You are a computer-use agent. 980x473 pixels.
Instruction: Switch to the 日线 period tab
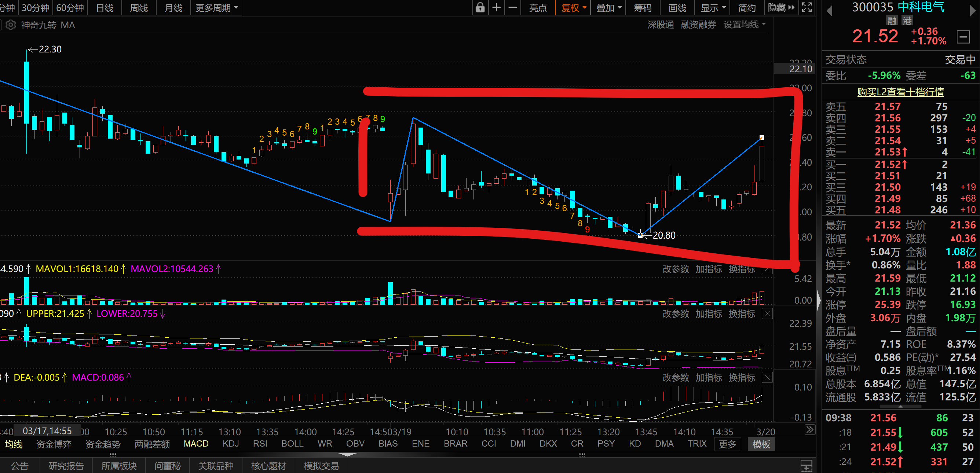[x=105, y=8]
